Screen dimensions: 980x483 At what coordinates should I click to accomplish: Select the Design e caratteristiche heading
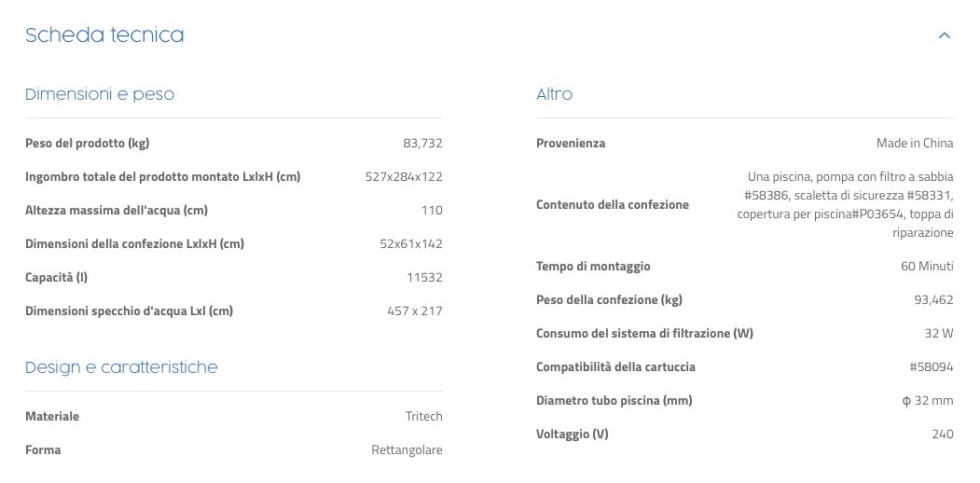tap(121, 367)
